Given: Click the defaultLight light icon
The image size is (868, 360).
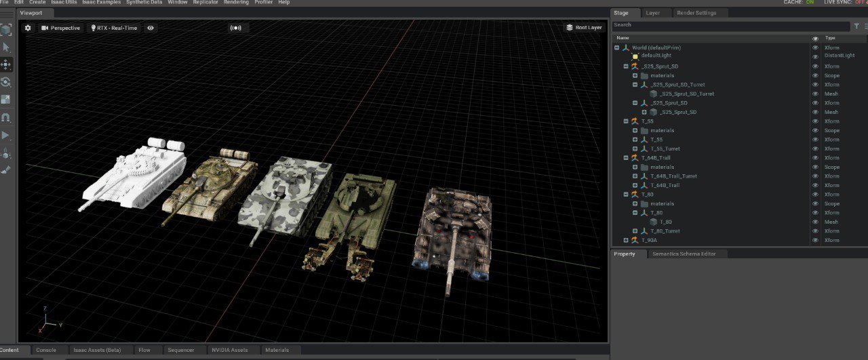Looking at the screenshot, I should pos(635,56).
